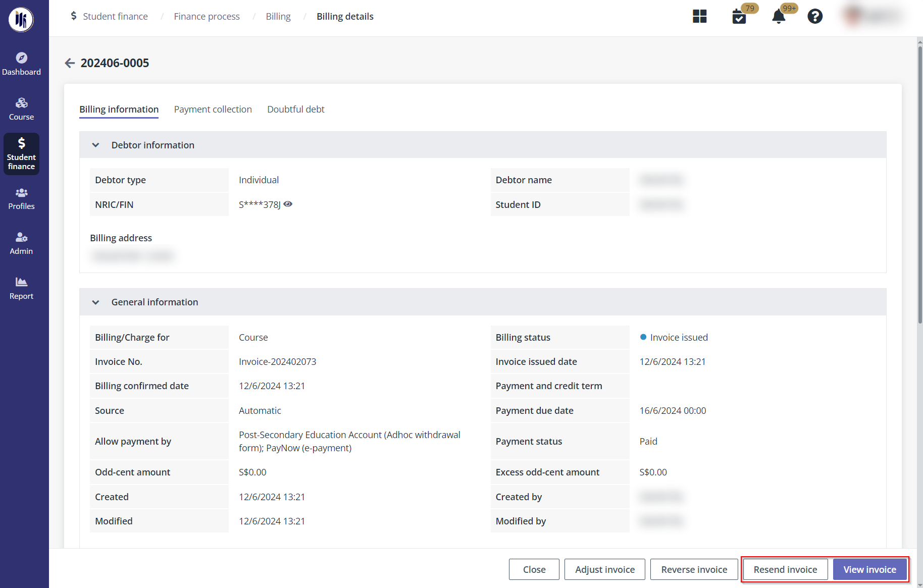Switch to the Payment collection tab
The height and width of the screenshot is (588, 923).
(x=213, y=110)
